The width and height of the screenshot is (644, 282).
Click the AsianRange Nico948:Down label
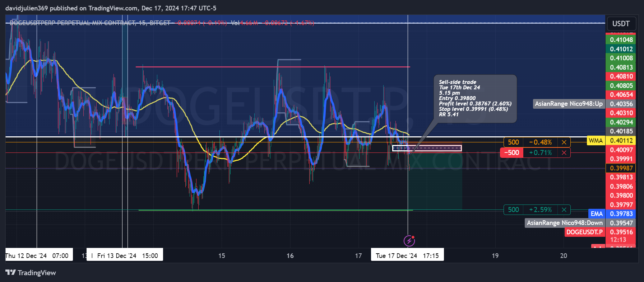(x=565, y=223)
